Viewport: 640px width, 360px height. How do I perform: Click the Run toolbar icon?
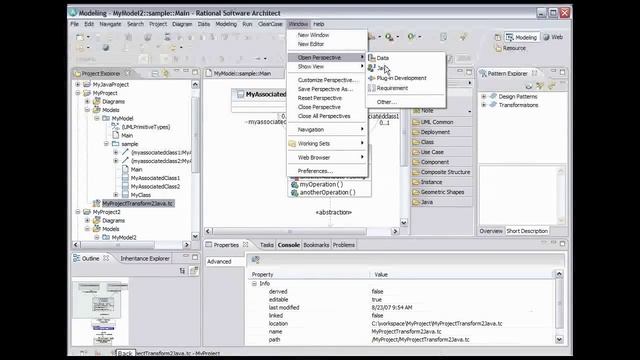[x=411, y=37]
